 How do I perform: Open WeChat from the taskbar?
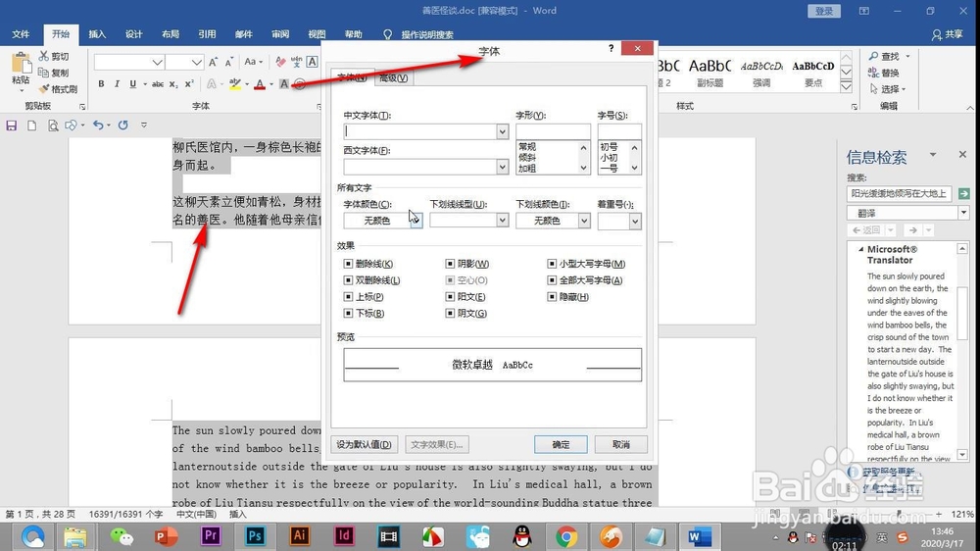click(122, 536)
